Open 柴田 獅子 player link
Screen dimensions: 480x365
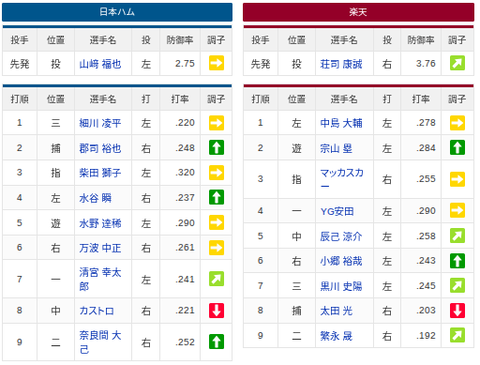pos(100,173)
